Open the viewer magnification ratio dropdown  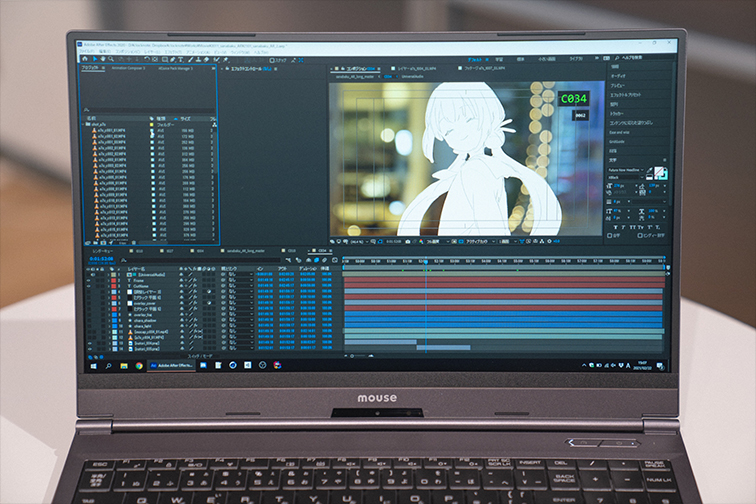coord(358,241)
